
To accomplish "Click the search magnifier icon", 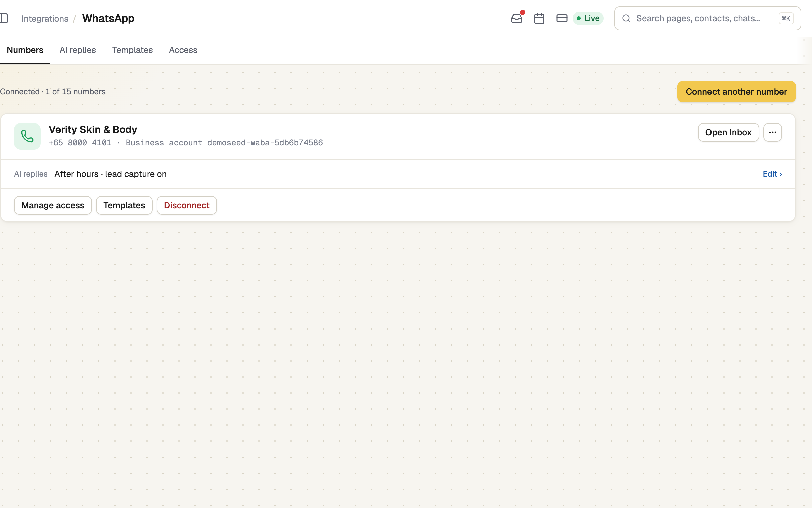I will click(626, 18).
